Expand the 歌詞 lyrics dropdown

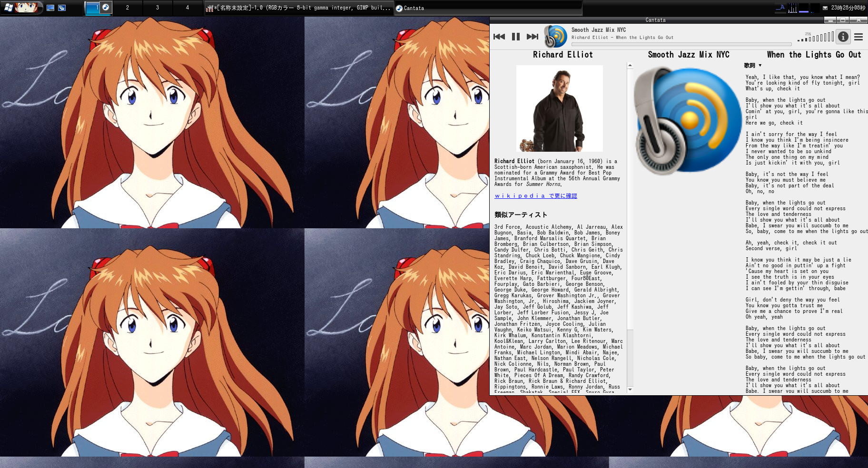coord(753,66)
